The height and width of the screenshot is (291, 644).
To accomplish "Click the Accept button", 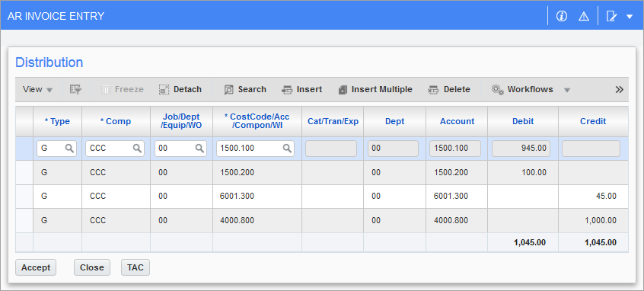I will [x=36, y=267].
